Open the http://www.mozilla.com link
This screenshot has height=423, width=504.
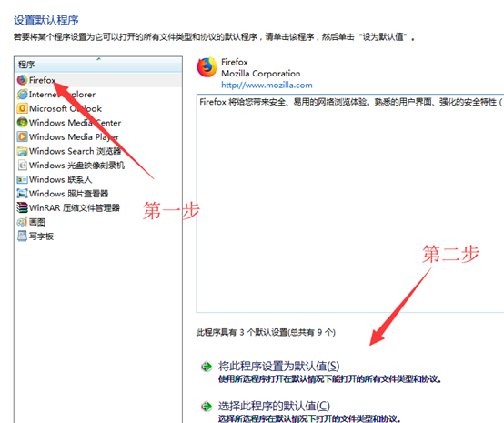pos(267,85)
